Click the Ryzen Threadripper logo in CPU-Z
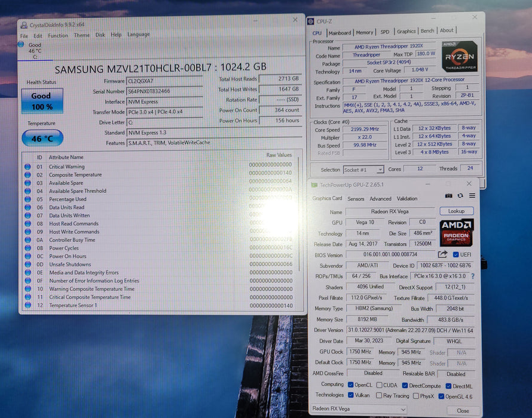This screenshot has width=532, height=418. [460, 56]
